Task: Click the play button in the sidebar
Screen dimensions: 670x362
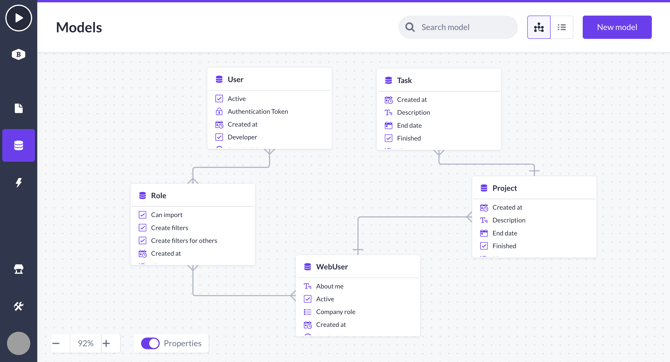Action: coord(18,18)
